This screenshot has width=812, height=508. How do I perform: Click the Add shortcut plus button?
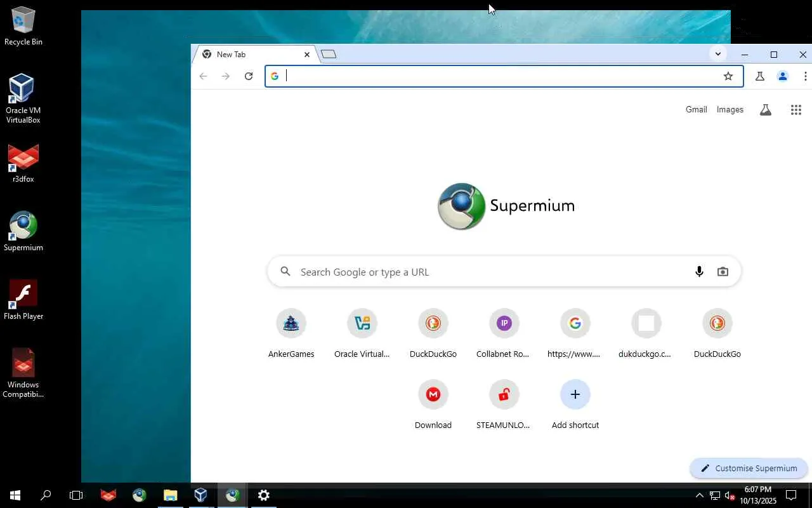point(575,394)
